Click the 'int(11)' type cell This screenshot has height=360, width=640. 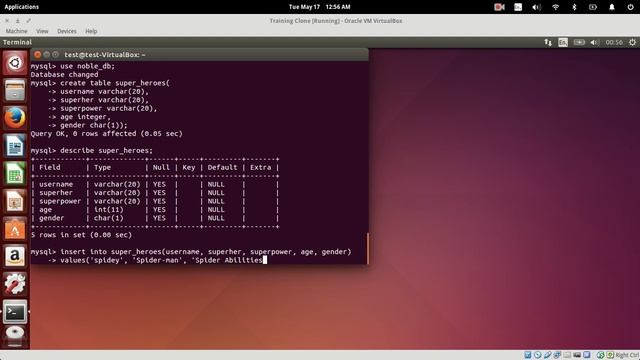[x=109, y=210]
